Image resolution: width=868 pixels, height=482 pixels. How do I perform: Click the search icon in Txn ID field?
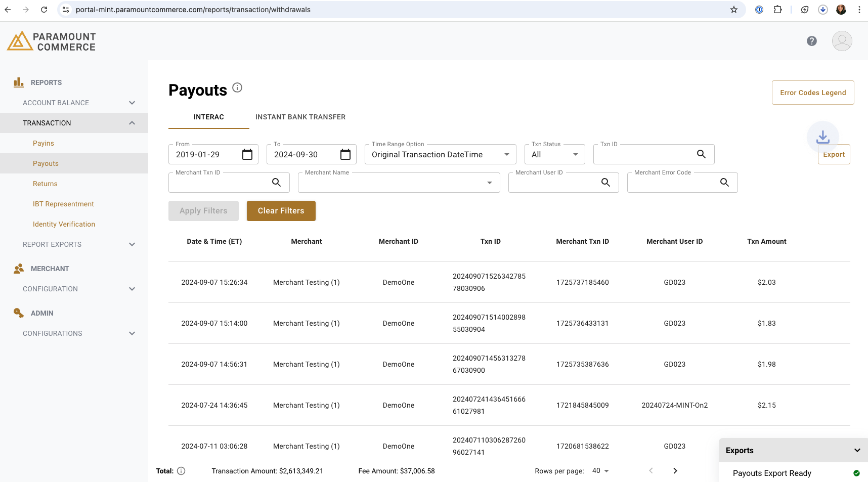[x=701, y=154]
